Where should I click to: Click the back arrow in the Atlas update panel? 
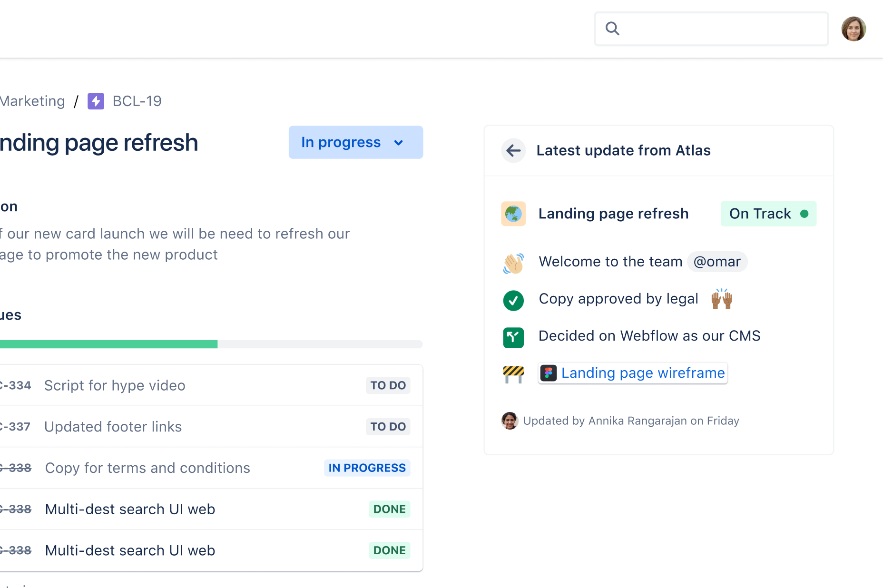coord(513,150)
